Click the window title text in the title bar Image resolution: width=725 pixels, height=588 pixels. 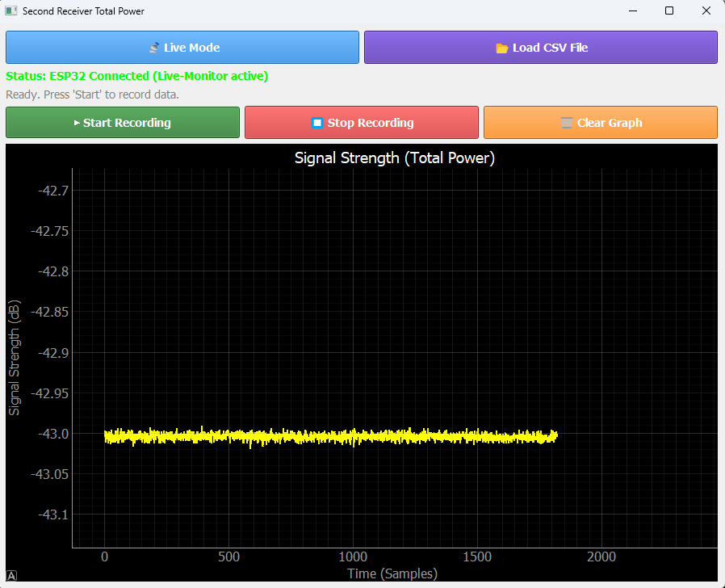coord(83,11)
